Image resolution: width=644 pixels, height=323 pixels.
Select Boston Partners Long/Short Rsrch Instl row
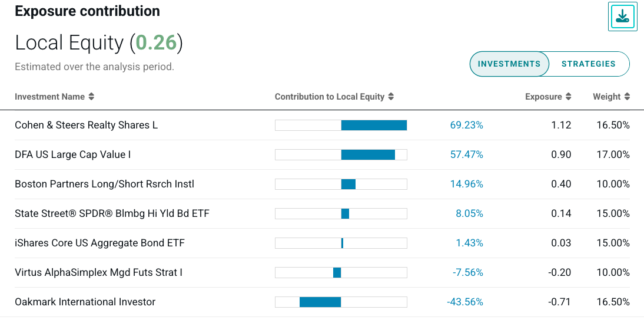click(104, 184)
